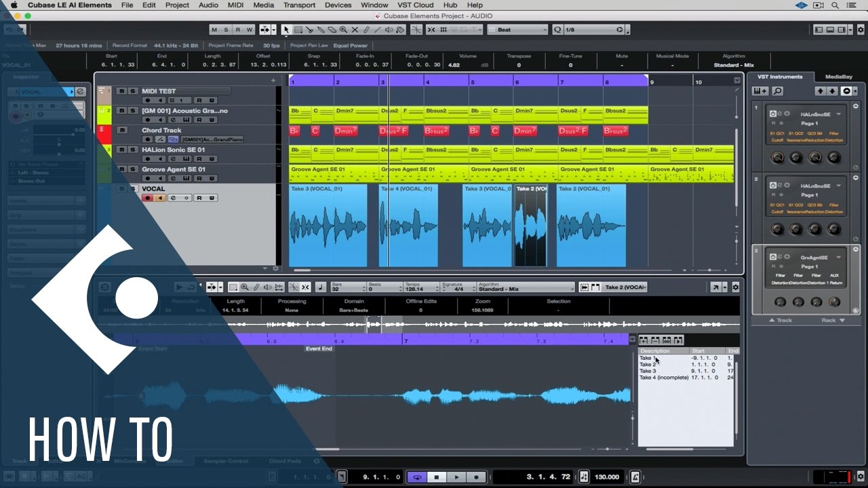Deactivate all Solo states button S
The height and width of the screenshot is (488, 868).
[x=226, y=30]
